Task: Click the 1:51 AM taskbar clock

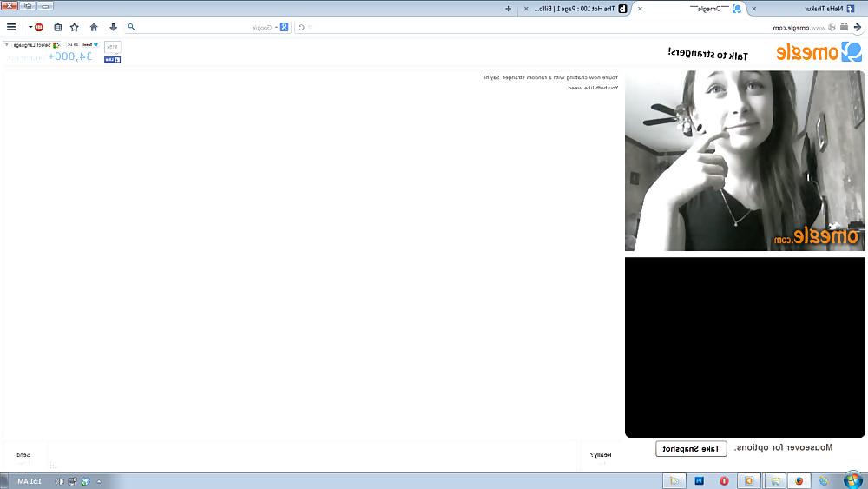Action: [30, 482]
